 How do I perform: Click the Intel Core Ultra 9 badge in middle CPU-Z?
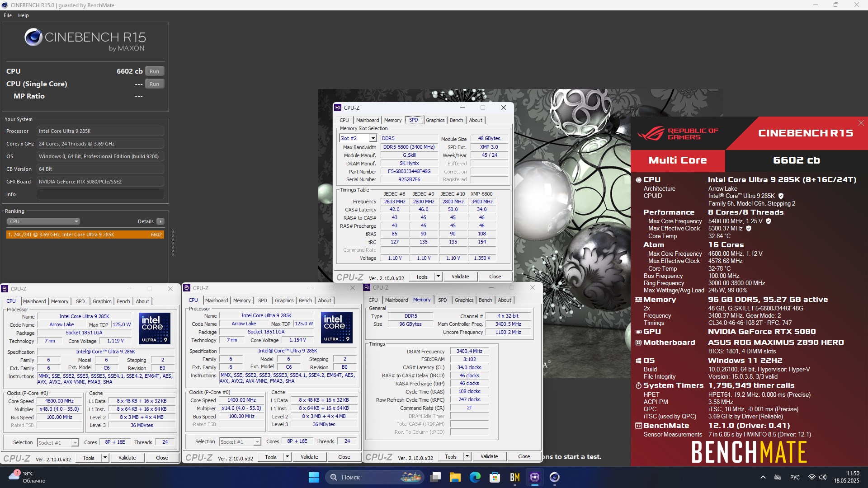pos(337,328)
